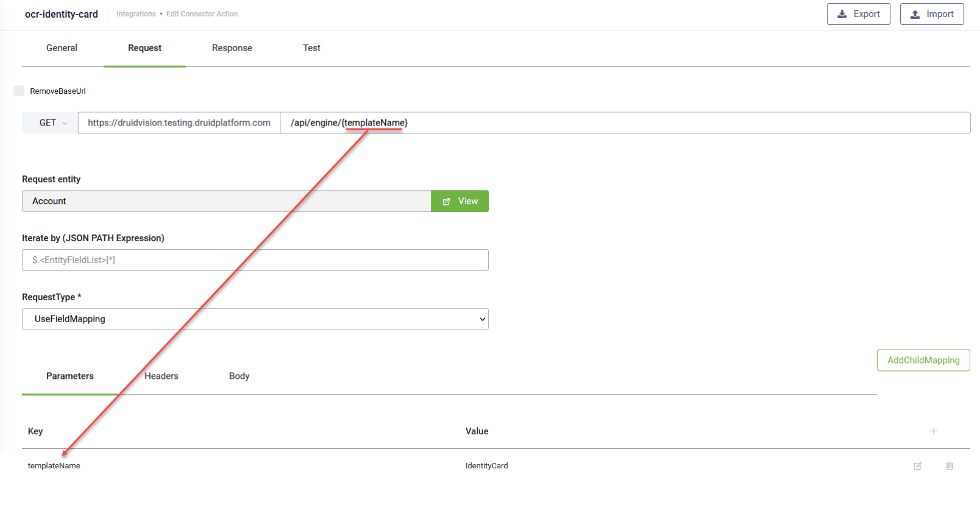Delete the templateName parameter row
Image resolution: width=980 pixels, height=525 pixels.
(x=950, y=466)
